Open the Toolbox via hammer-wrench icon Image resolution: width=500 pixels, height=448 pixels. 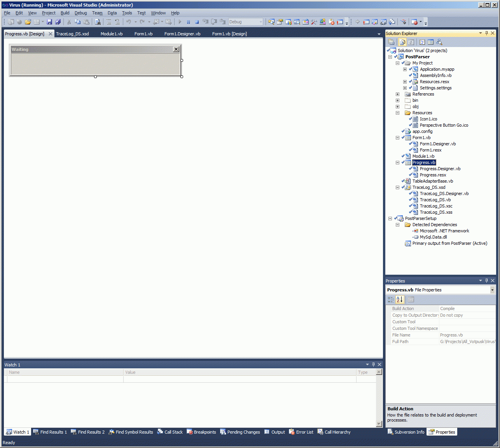(314, 22)
